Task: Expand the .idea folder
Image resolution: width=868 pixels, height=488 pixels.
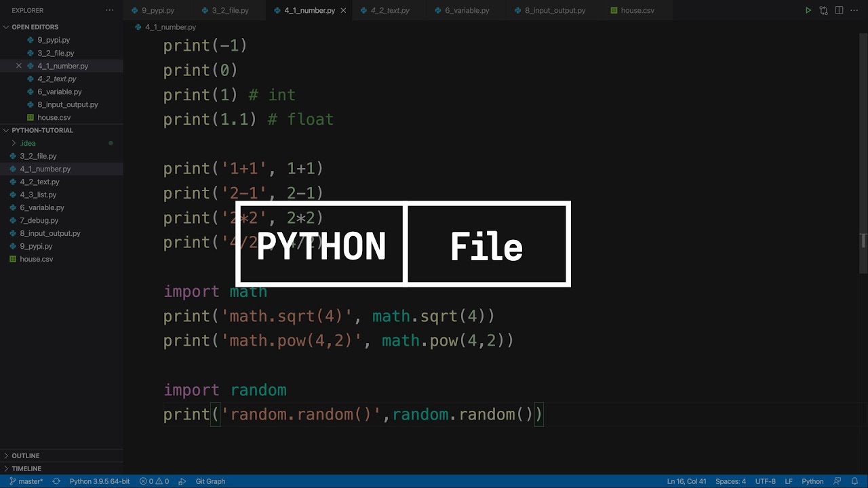Action: (x=61, y=143)
